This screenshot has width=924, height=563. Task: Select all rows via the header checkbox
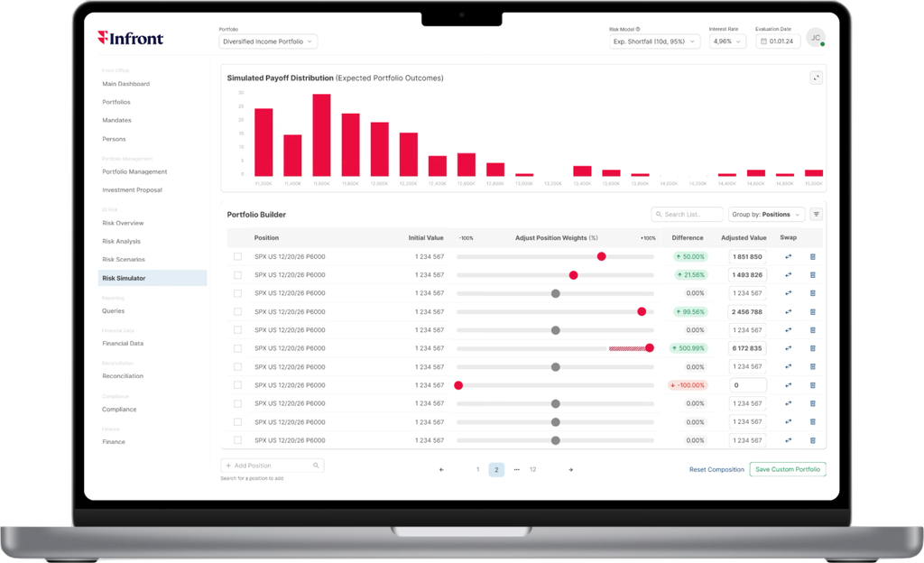pyautogui.click(x=237, y=237)
